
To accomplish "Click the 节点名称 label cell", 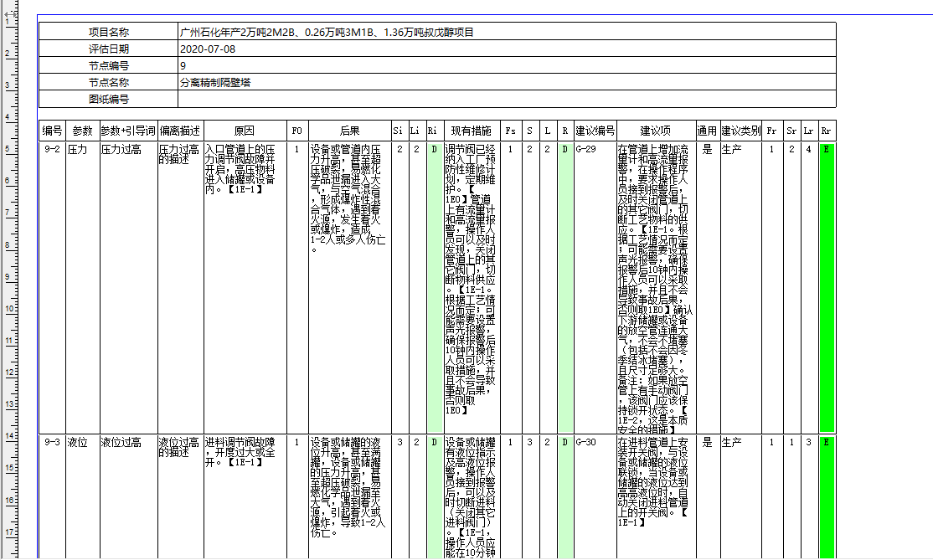I will (x=108, y=82).
